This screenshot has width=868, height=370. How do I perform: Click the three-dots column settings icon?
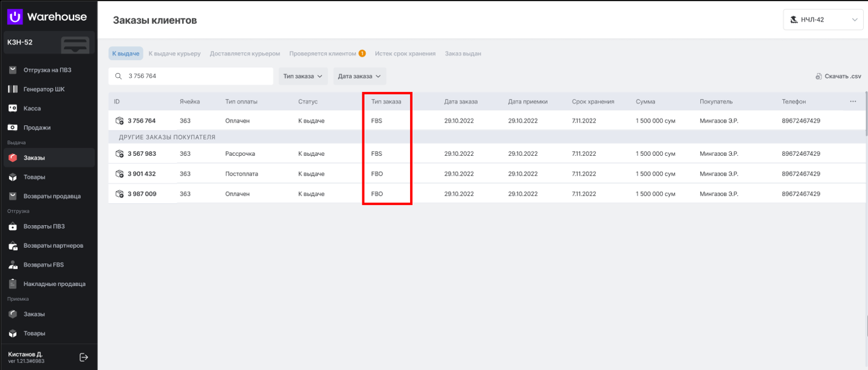(853, 101)
